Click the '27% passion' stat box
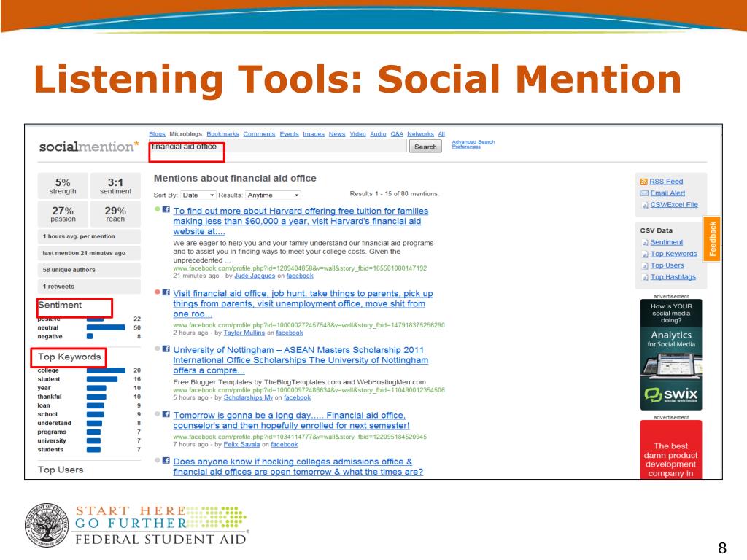The image size is (747, 560). pos(63,214)
